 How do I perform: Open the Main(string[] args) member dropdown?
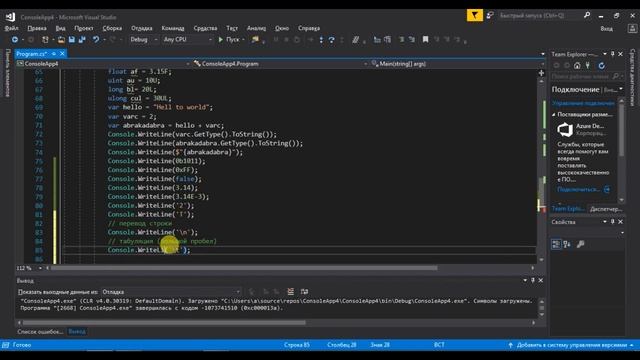457,64
